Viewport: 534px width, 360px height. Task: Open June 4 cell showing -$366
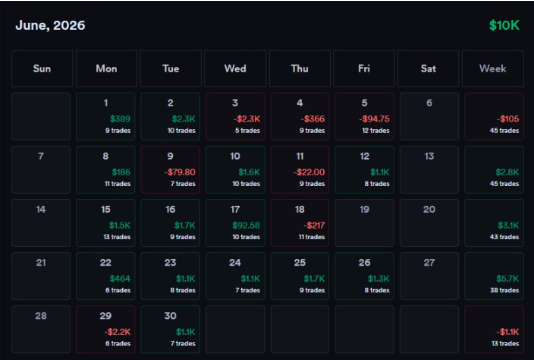pyautogui.click(x=300, y=116)
